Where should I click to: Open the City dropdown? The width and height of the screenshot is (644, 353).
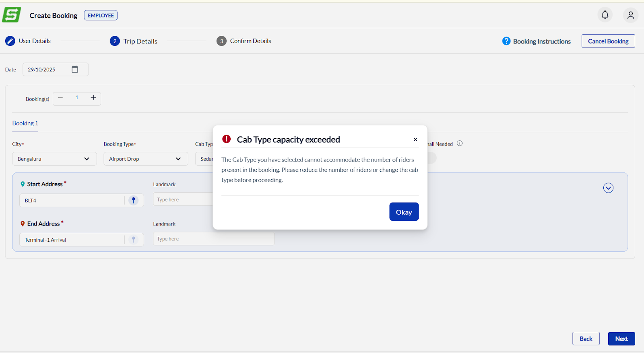[x=54, y=159]
